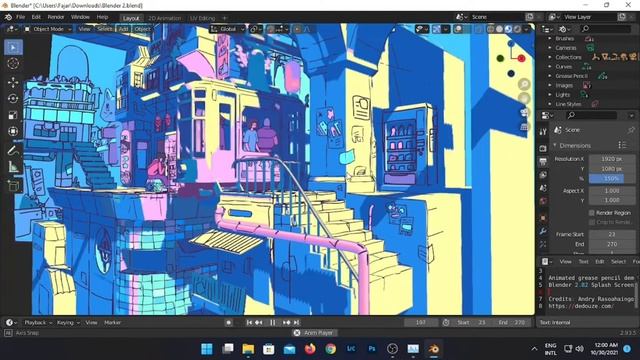Switch to wireframe viewport shading

(491, 29)
